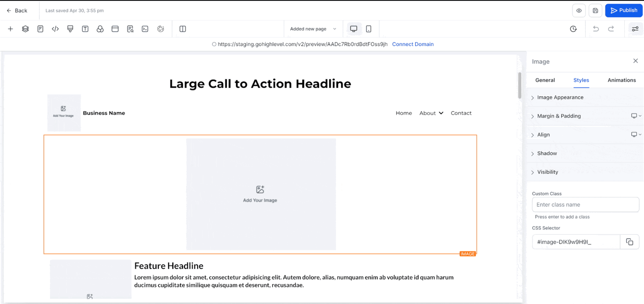
Task: Switch to mobile view
Action: pos(369,29)
